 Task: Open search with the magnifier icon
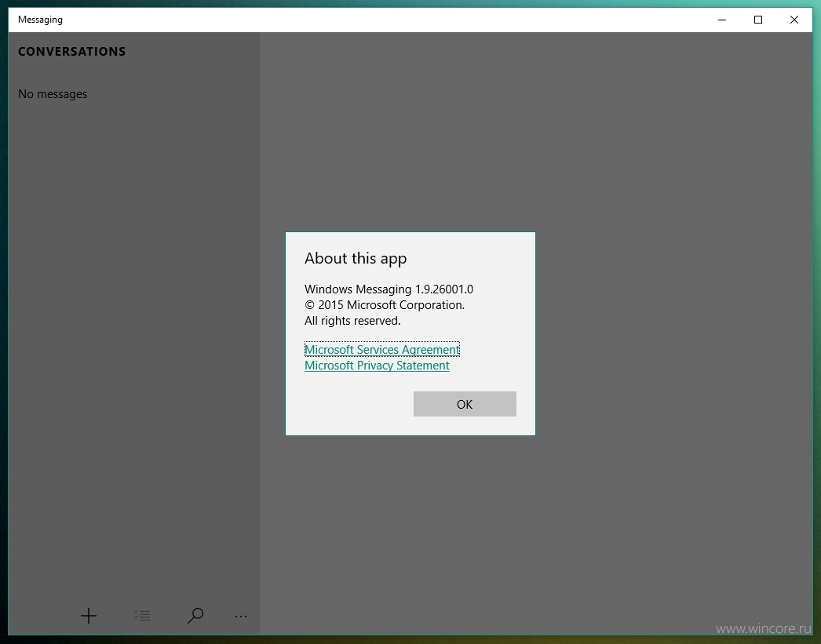tap(195, 616)
